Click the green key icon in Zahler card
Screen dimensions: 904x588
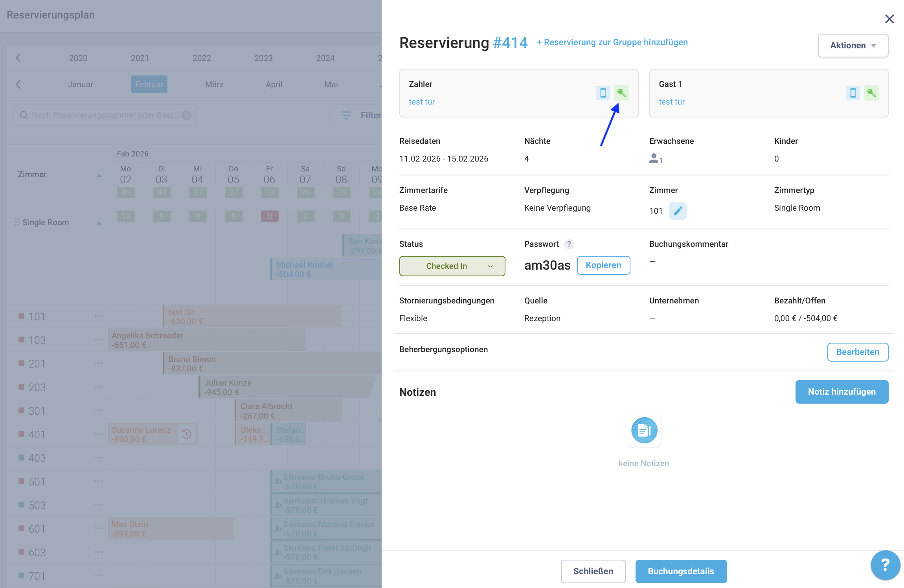pyautogui.click(x=621, y=93)
